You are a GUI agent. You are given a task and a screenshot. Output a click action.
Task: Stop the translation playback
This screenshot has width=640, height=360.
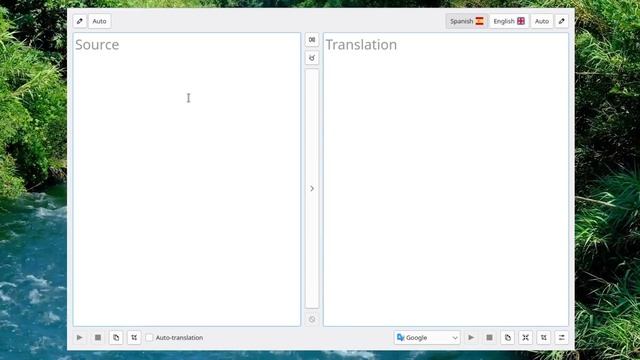(x=489, y=338)
